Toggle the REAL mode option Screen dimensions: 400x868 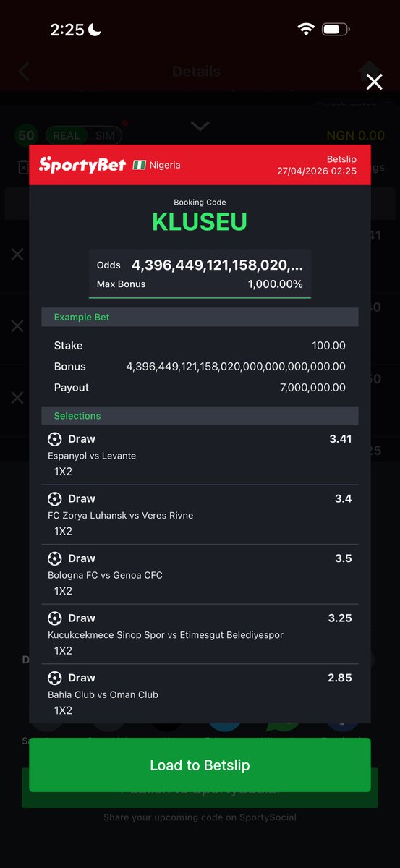click(67, 135)
